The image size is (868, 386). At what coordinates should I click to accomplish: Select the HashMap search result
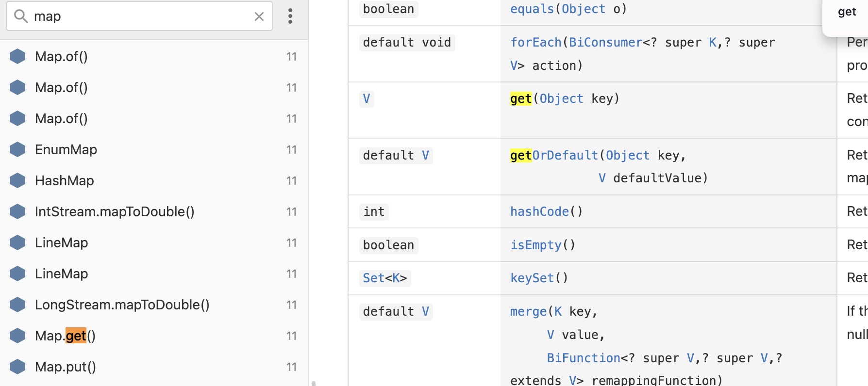tap(154, 180)
